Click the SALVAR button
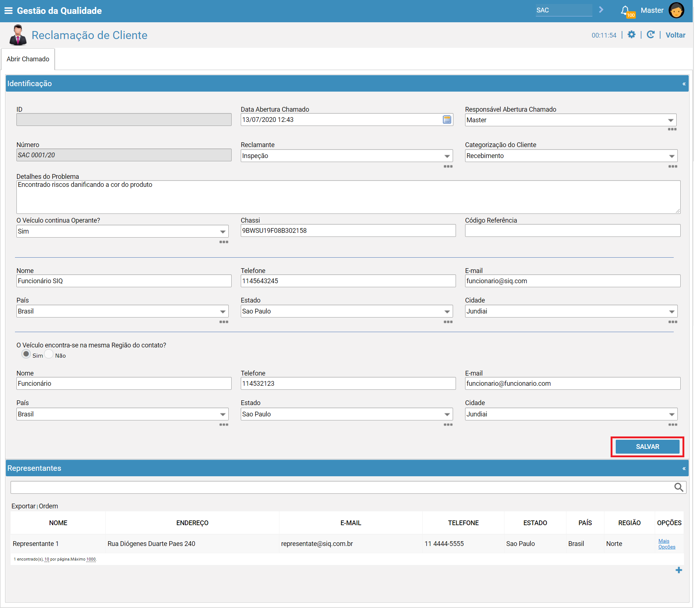This screenshot has height=608, width=700. tap(647, 447)
